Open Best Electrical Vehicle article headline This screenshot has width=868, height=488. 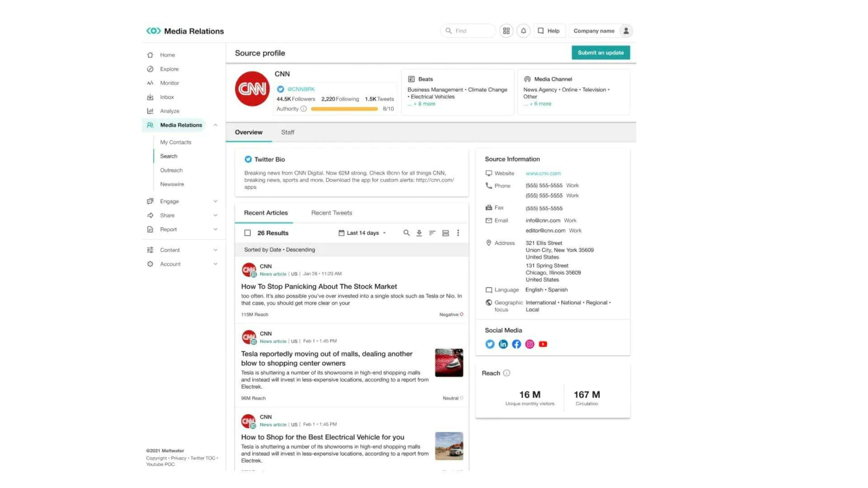pos(322,437)
